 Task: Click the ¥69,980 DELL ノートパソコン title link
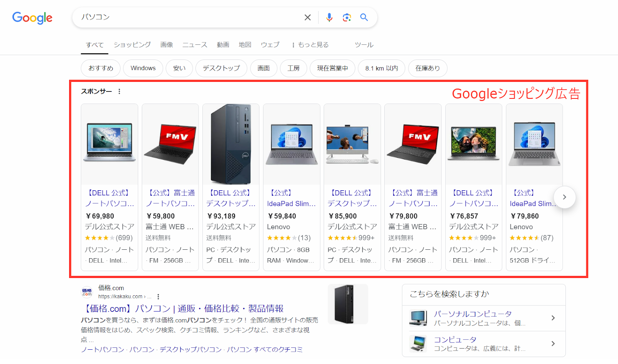[x=109, y=198]
